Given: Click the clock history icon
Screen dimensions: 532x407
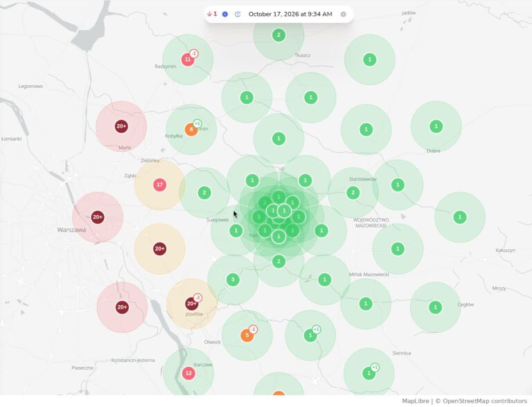Looking at the screenshot, I should [238, 15].
